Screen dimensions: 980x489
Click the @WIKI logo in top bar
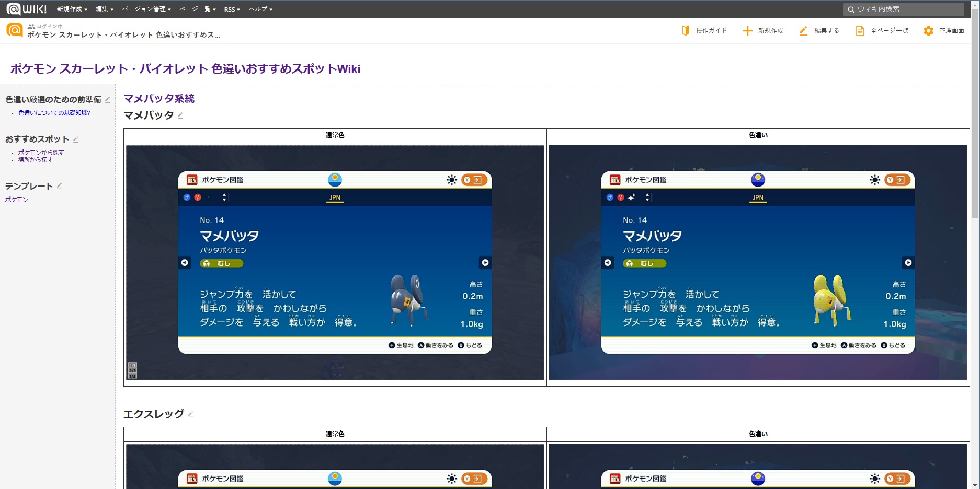tap(27, 9)
